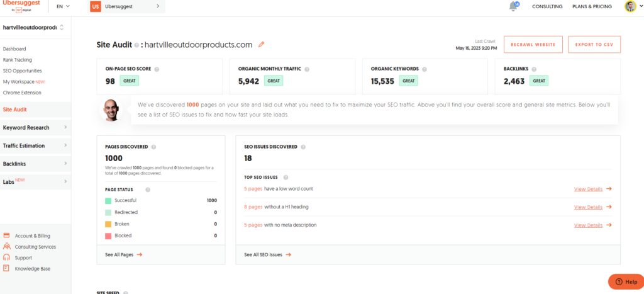Click '5 pages' low word count text
The width and height of the screenshot is (644, 294).
(253, 189)
